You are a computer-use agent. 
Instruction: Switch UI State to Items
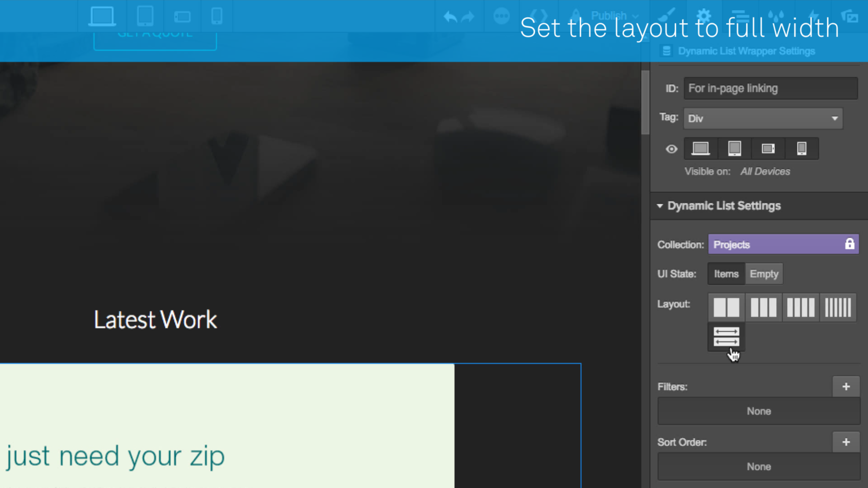pos(726,273)
